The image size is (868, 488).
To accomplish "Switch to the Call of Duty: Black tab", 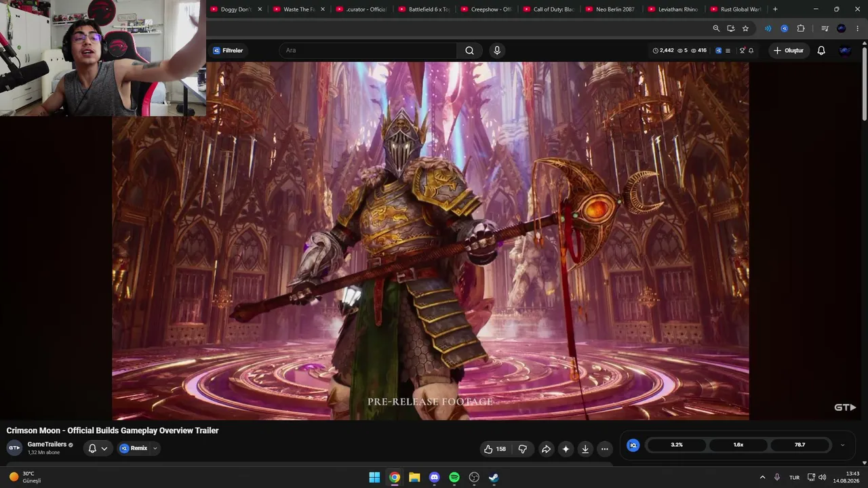I will click(549, 9).
